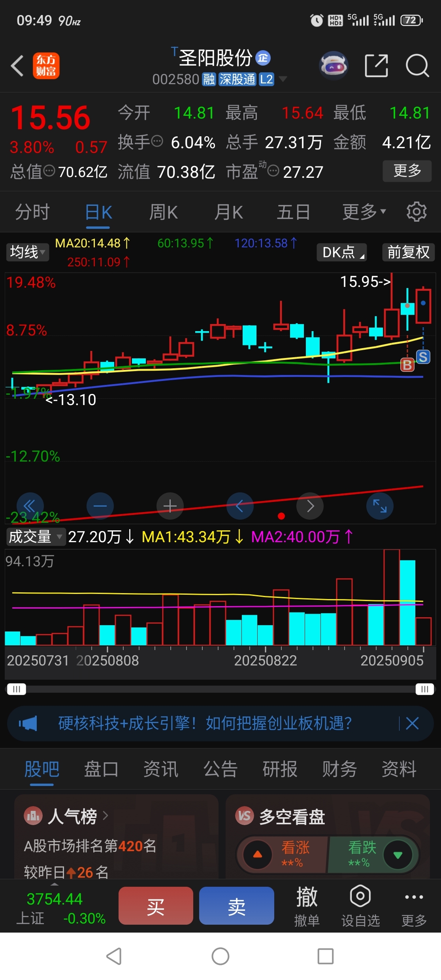The width and height of the screenshot is (441, 980).
Task: Open 资料 company info tab
Action: point(399,769)
